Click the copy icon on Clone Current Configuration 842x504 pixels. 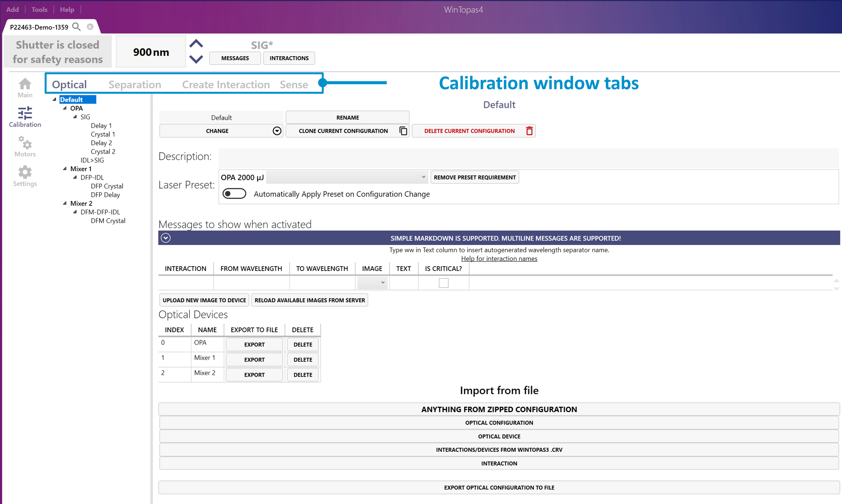[403, 131]
